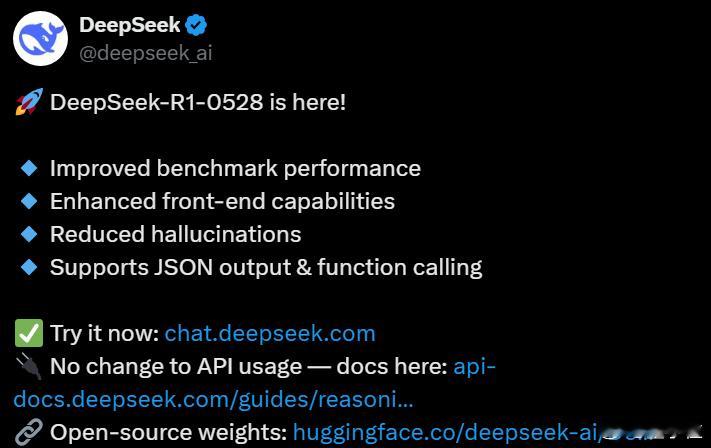Open the chat.deepseek.com link
Viewport: 711px width, 448px height.
point(270,333)
